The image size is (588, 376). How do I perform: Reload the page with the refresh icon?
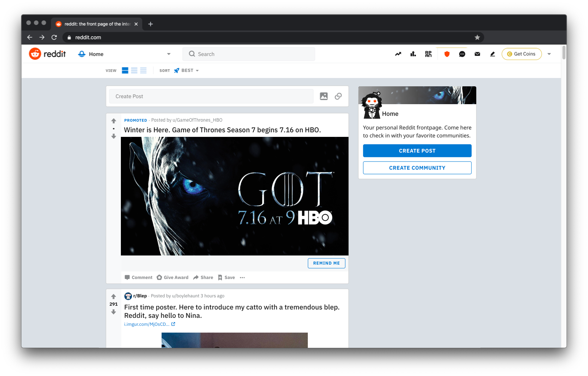[x=54, y=37]
